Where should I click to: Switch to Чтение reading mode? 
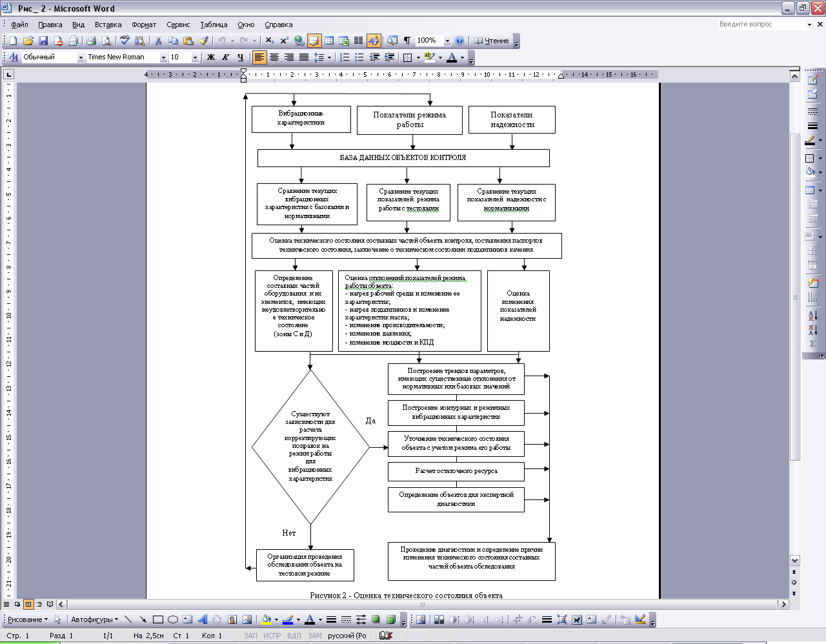coord(492,41)
